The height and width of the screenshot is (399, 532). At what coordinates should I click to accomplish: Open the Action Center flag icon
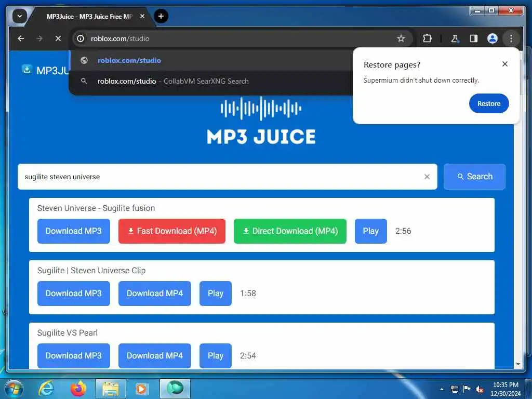click(467, 389)
